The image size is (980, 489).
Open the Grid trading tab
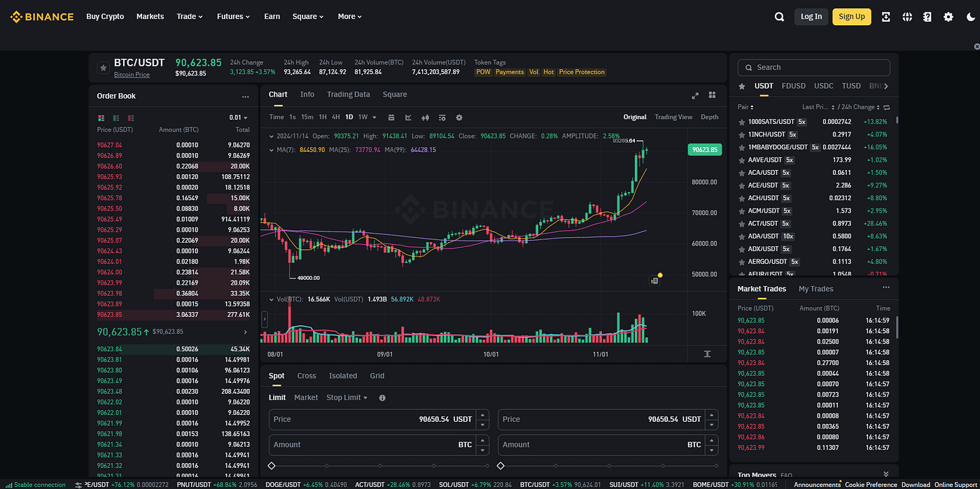click(x=377, y=376)
